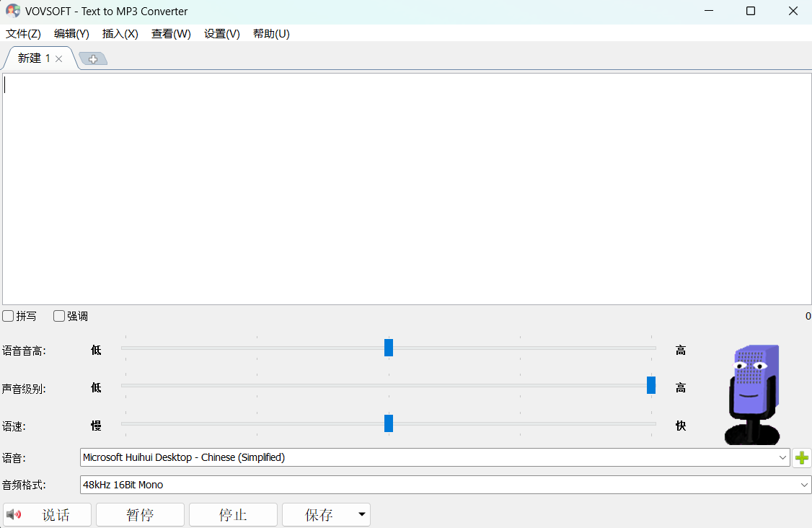Click the speaker icon on 说话 button

(13, 514)
